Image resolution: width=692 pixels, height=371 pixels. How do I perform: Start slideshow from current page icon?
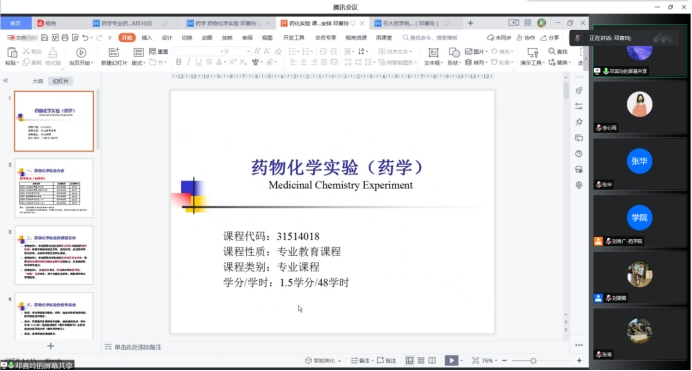point(81,52)
